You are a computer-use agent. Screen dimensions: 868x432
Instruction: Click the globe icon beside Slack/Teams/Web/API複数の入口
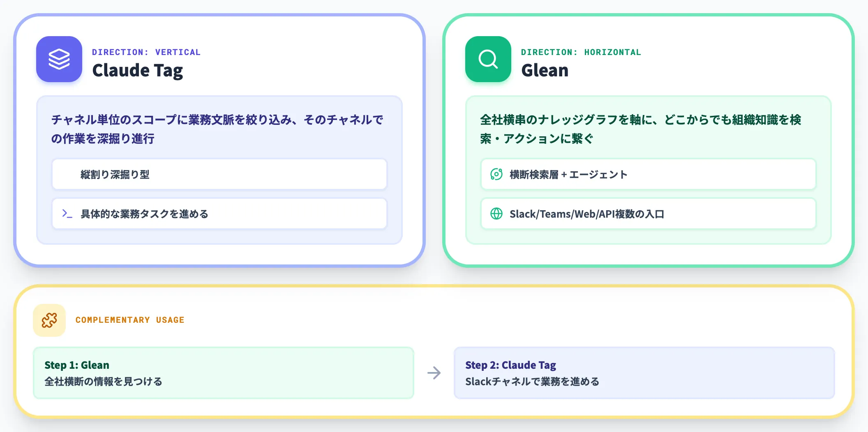496,214
